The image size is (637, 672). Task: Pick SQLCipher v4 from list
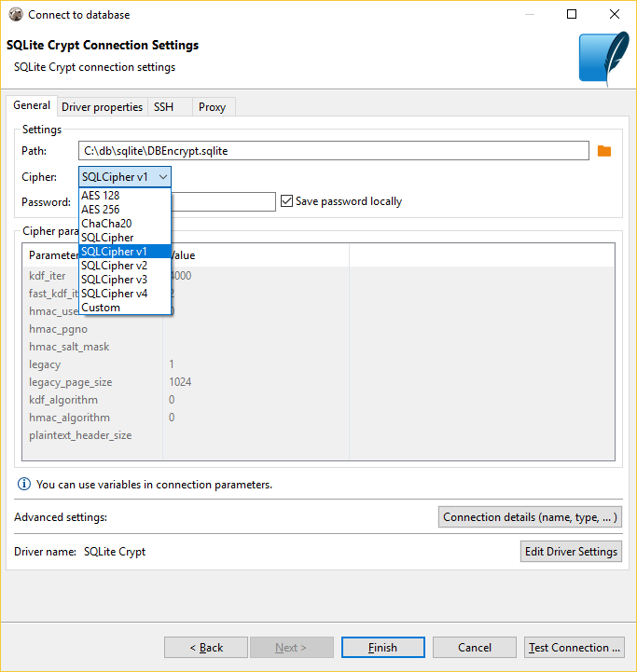(125, 294)
